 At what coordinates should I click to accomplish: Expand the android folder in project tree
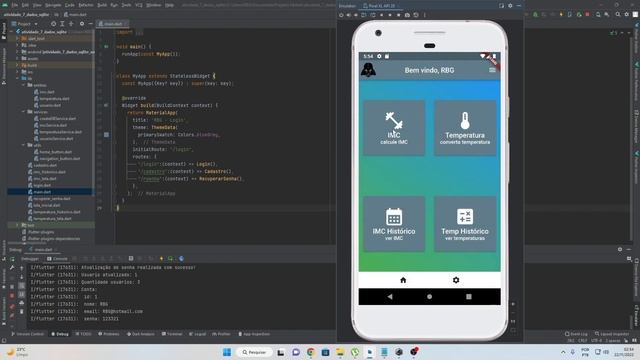[18, 52]
